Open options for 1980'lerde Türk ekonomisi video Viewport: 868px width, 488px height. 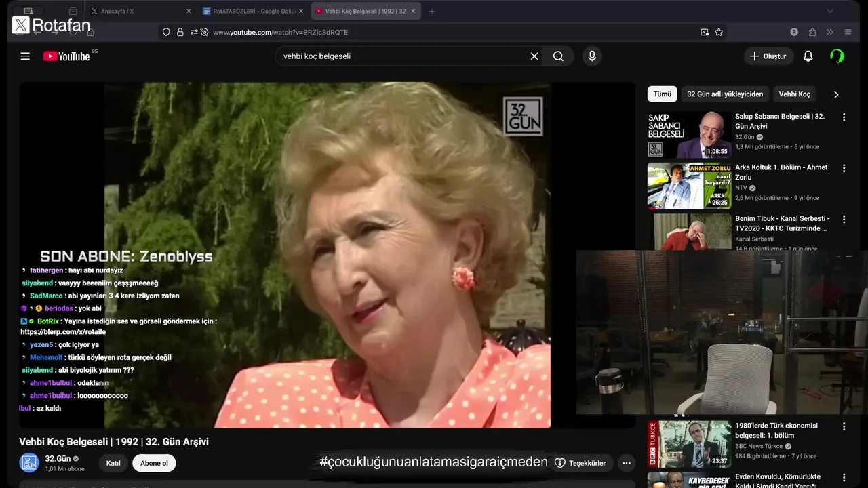[844, 427]
